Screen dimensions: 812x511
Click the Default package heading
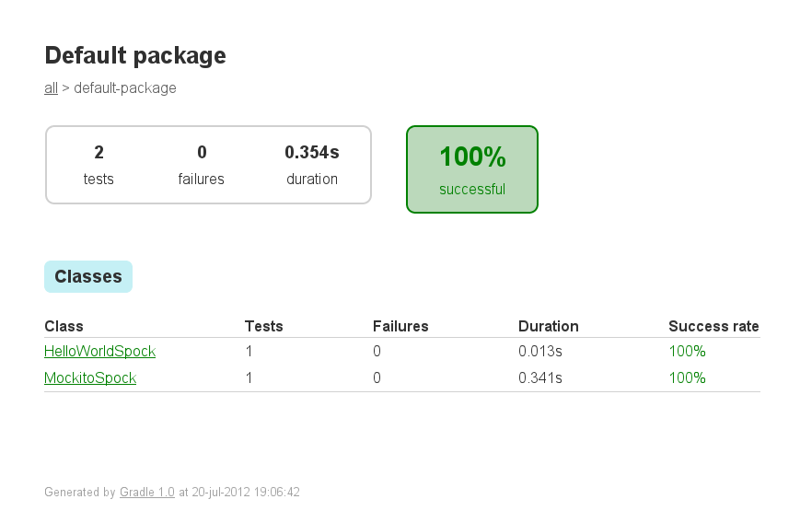click(135, 56)
